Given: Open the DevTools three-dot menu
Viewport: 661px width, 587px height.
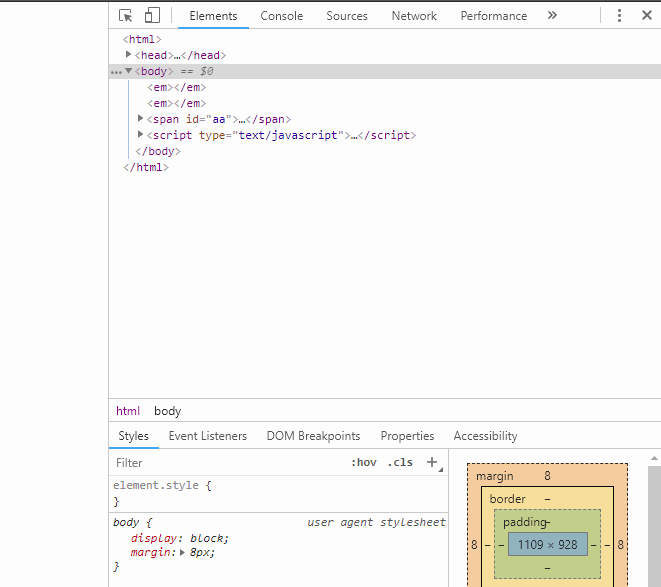Looking at the screenshot, I should click(x=619, y=16).
